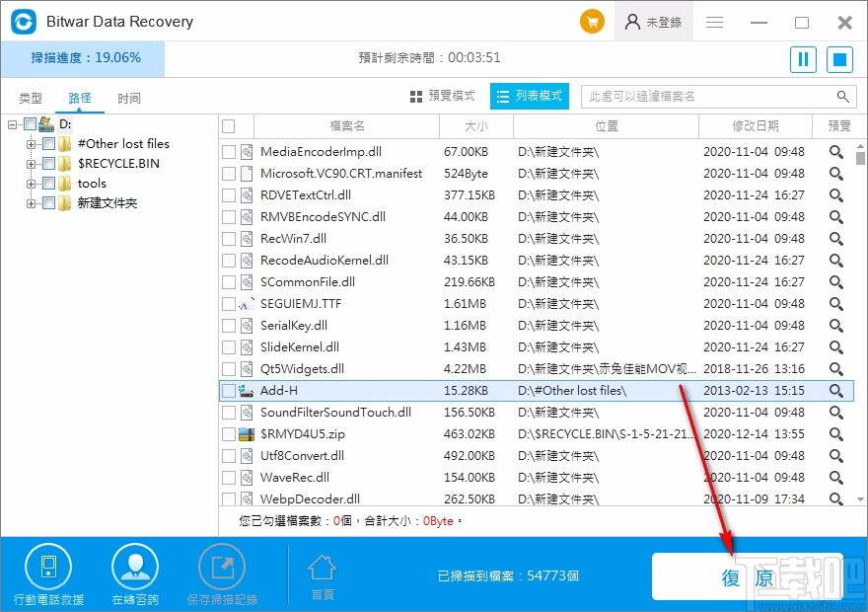The height and width of the screenshot is (612, 868).
Task: Collapse the D: drive tree node
Action: tap(10, 125)
